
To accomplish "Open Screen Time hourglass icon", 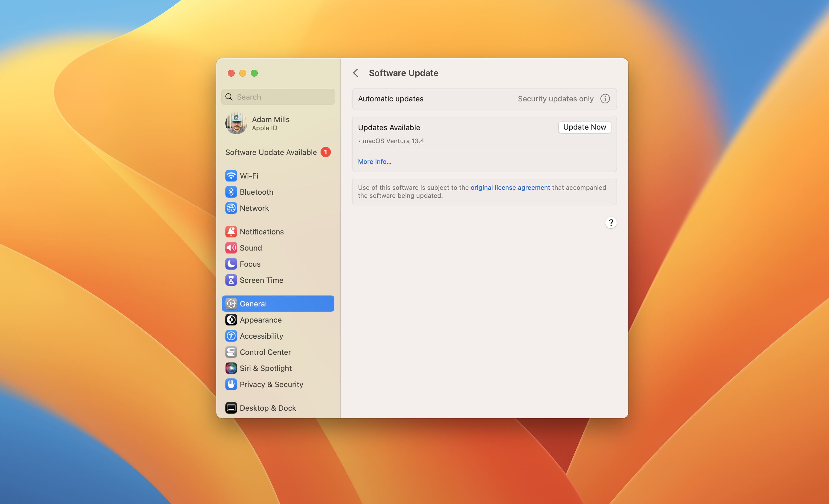I will coord(231,280).
